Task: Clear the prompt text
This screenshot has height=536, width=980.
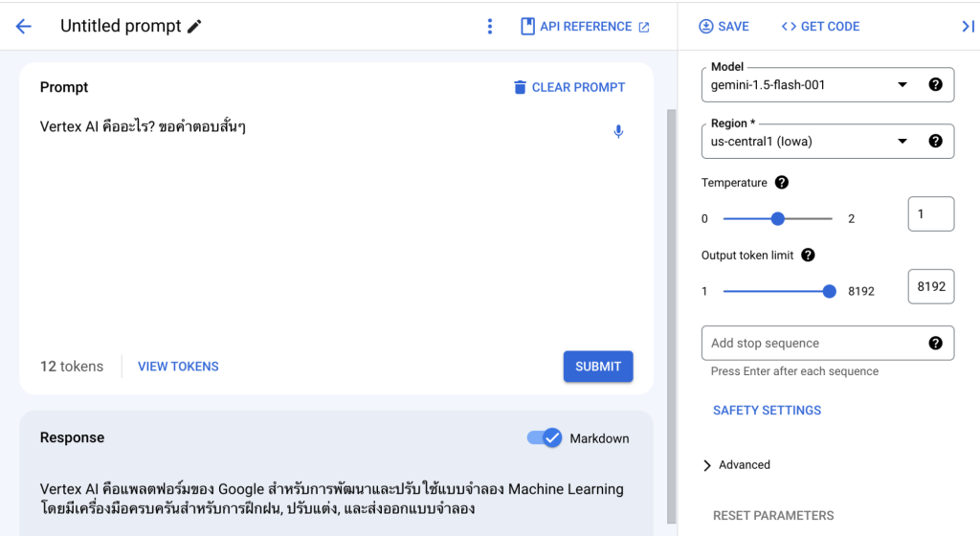Action: click(569, 87)
